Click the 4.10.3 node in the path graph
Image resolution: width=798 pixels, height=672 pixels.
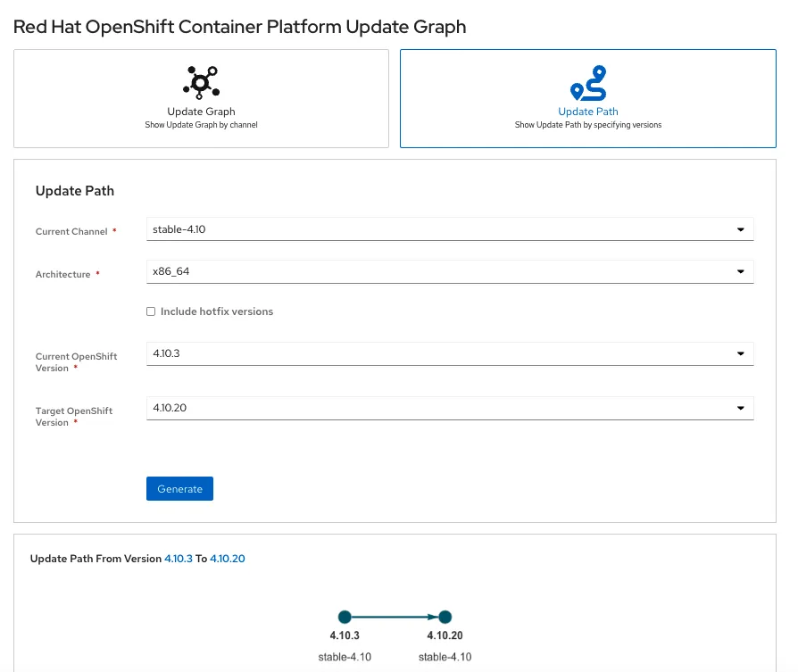pos(345,617)
